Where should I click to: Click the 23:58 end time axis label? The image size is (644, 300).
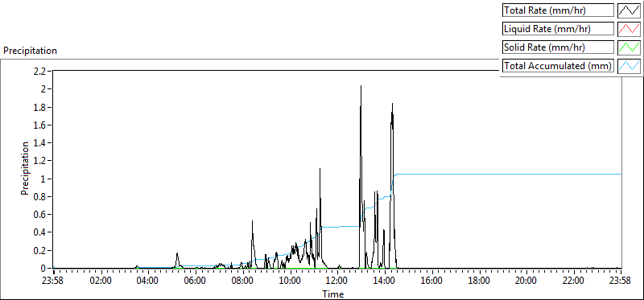pos(621,282)
